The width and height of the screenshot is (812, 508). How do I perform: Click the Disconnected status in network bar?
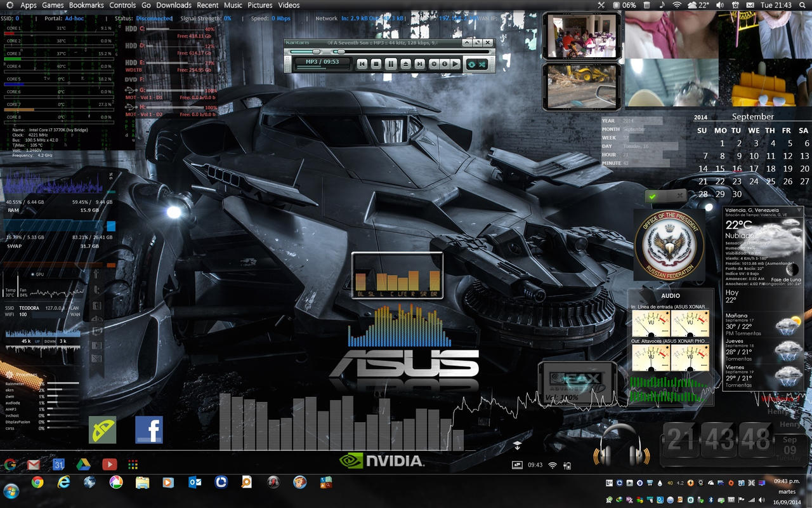click(154, 18)
